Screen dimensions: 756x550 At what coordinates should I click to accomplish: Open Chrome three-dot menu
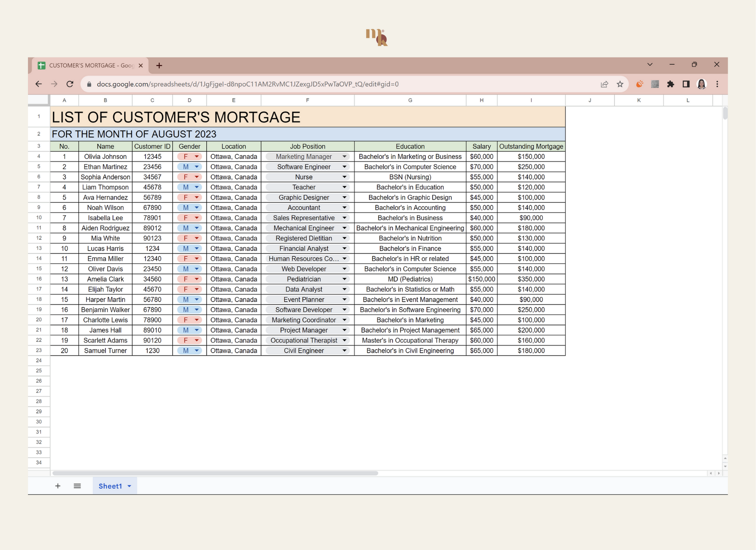(717, 84)
